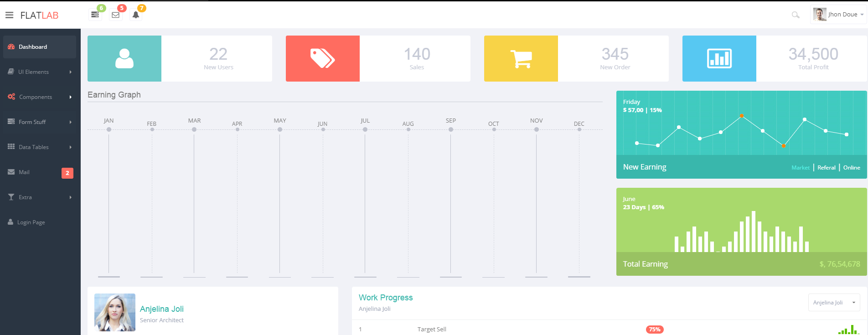The height and width of the screenshot is (335, 868).
Task: Go to Login Page in sidebar
Action: pos(31,222)
